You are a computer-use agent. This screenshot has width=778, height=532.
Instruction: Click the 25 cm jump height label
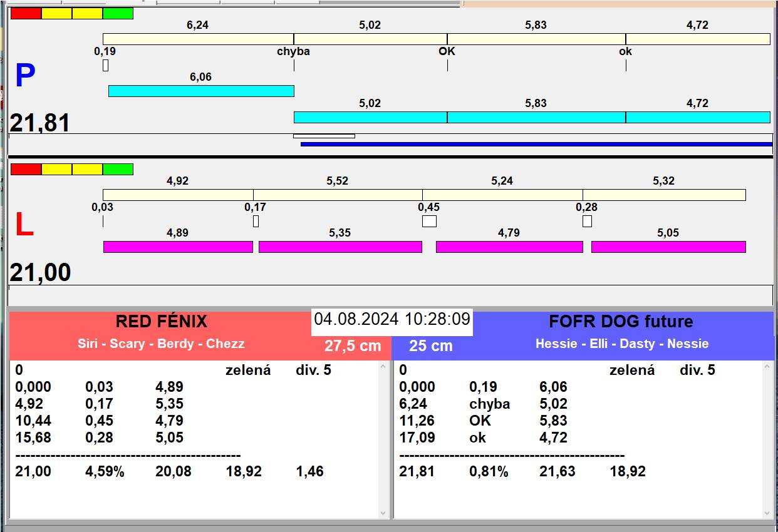(430, 346)
